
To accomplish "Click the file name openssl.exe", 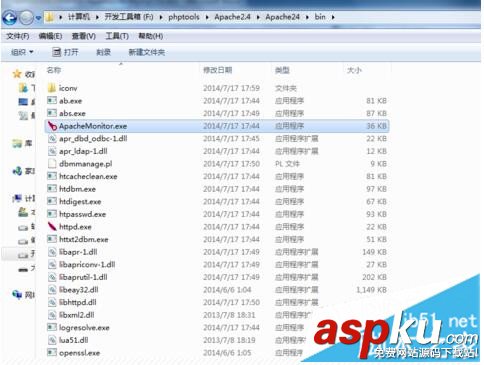I will (79, 353).
